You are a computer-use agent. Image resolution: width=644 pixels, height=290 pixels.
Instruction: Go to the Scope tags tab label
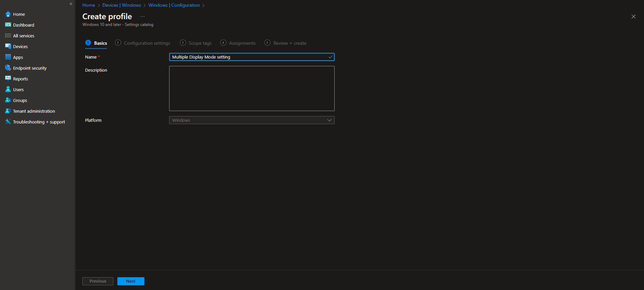coord(200,43)
